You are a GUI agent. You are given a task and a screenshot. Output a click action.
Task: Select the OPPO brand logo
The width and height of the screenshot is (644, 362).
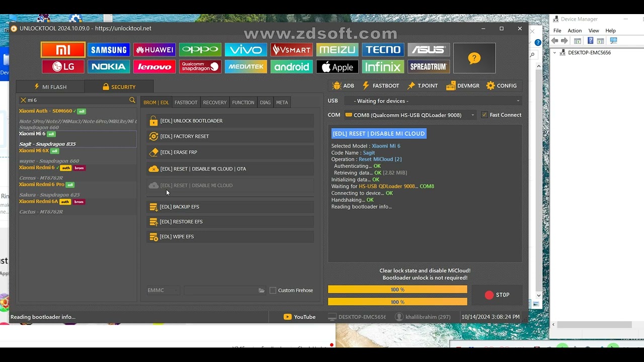click(x=200, y=50)
